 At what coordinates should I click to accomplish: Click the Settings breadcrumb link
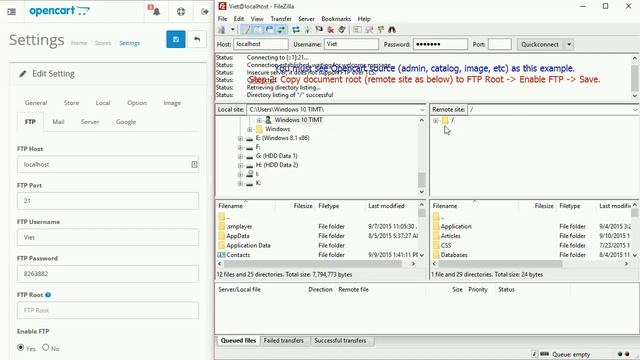pos(129,43)
